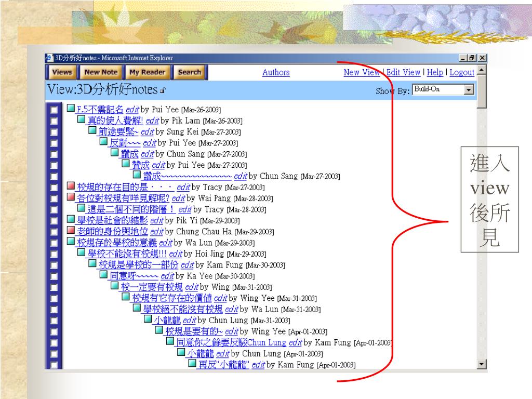Click the Logout link
The width and height of the screenshot is (532, 399).
click(462, 72)
